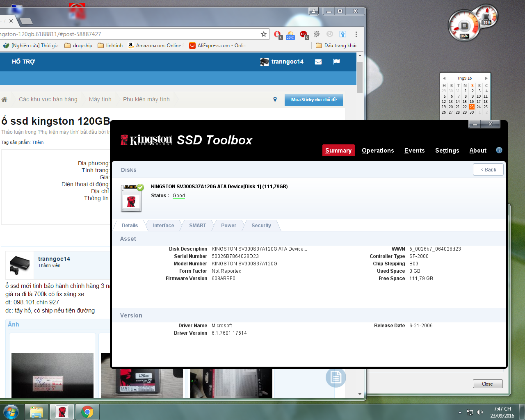Viewport: 525px width, 420px height.
Task: Select the Kingston SSD disk icon
Action: click(132, 198)
